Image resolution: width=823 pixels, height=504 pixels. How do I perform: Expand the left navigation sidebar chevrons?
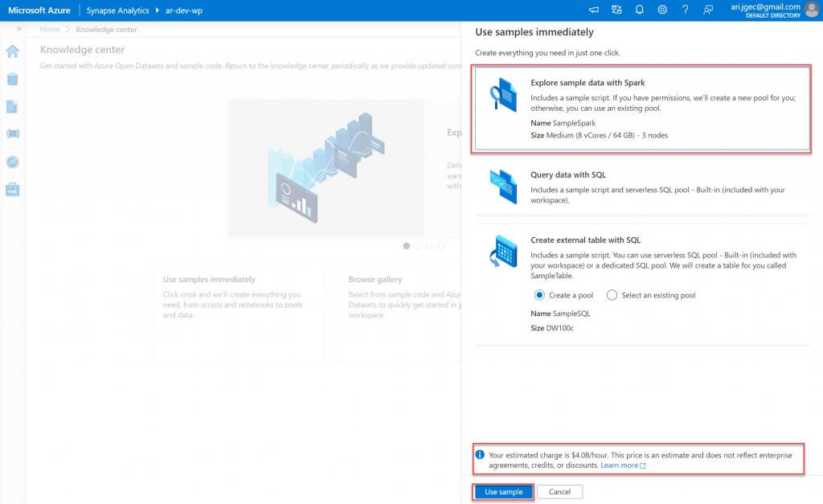pos(18,29)
